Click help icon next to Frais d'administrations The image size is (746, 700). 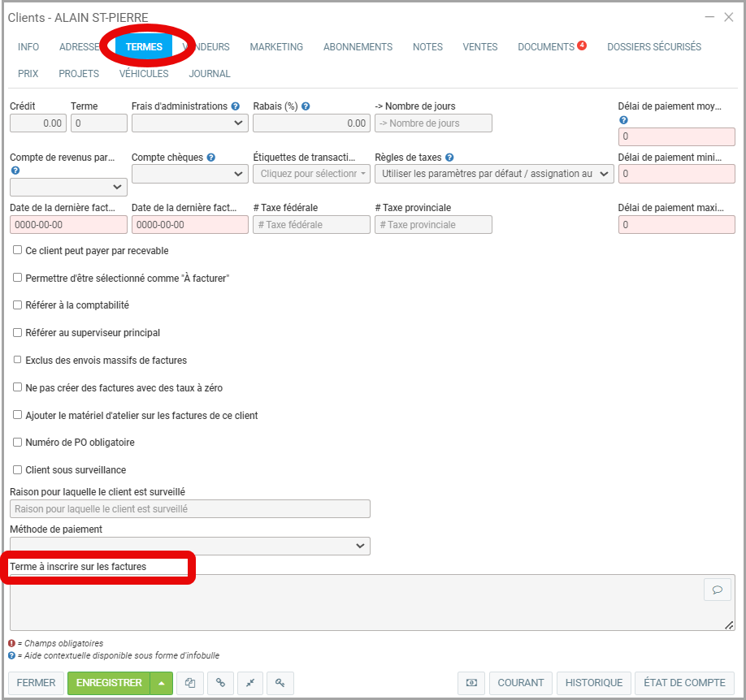pyautogui.click(x=236, y=106)
